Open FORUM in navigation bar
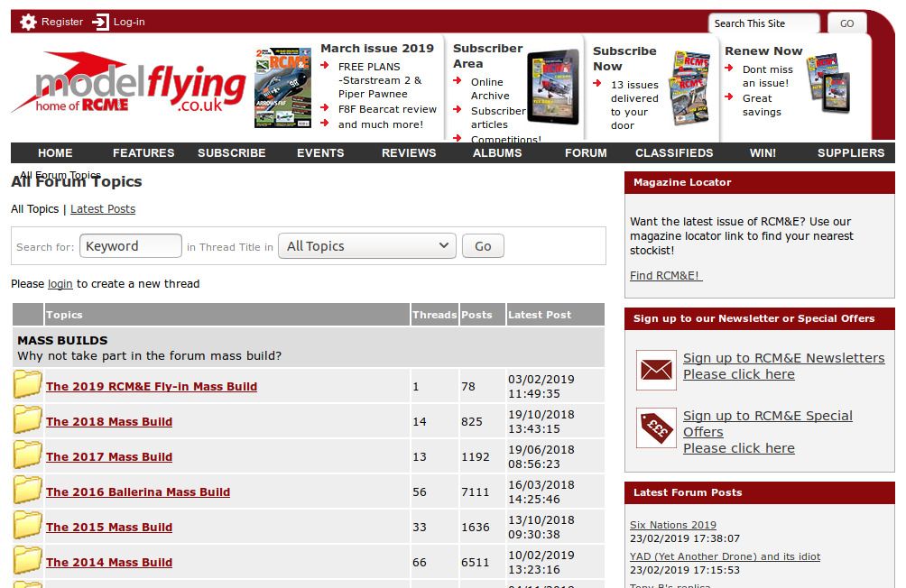Screen dimensions: 906x588 click(x=586, y=153)
